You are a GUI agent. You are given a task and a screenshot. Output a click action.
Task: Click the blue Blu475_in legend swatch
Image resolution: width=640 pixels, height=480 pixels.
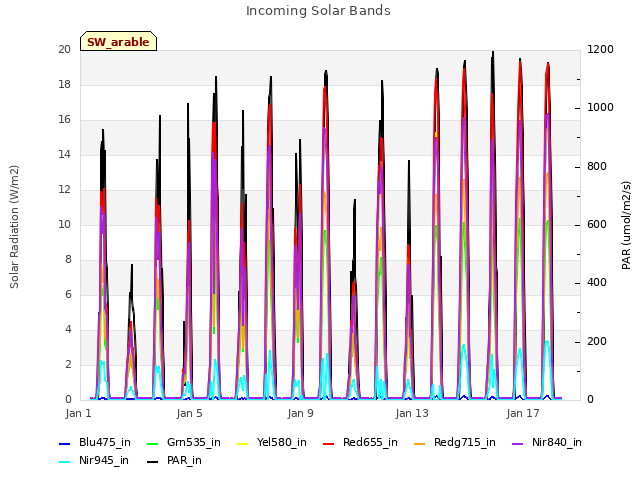tap(65, 444)
